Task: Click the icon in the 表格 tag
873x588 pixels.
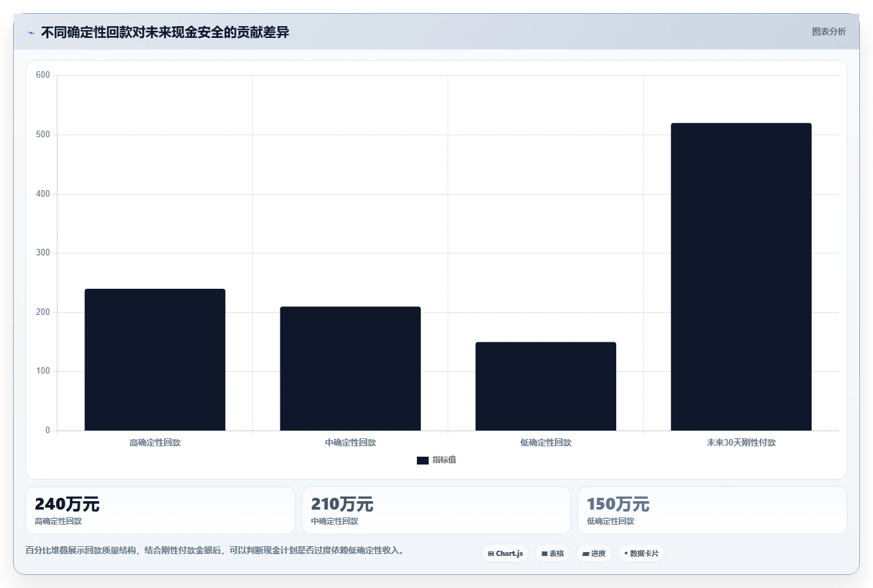Action: (x=544, y=553)
